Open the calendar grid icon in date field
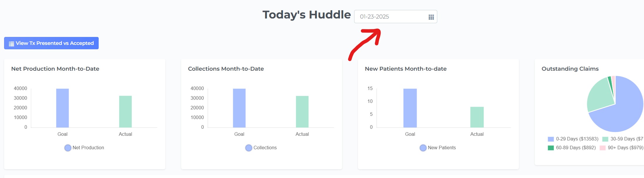 point(431,17)
